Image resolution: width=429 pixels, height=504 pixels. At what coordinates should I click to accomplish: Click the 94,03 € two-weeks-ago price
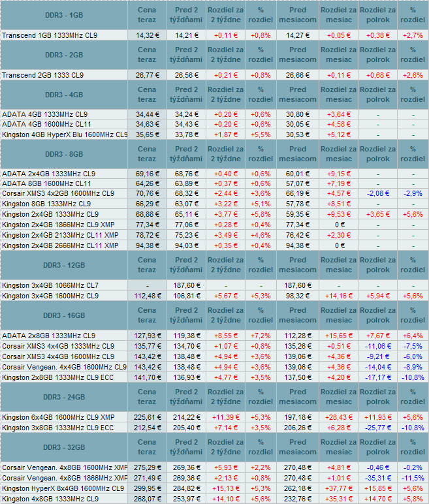[187, 245]
